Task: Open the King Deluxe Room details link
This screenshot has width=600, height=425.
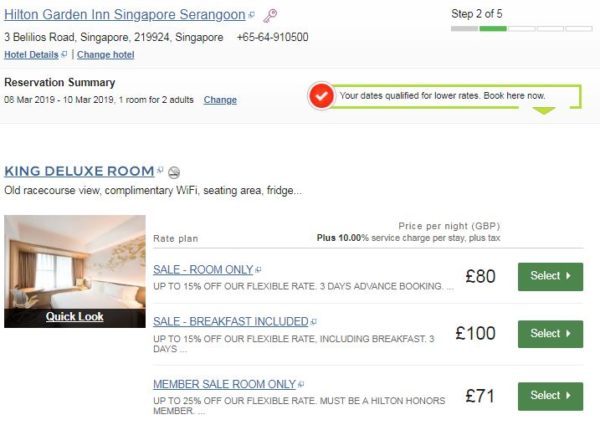Action: pyautogui.click(x=79, y=171)
